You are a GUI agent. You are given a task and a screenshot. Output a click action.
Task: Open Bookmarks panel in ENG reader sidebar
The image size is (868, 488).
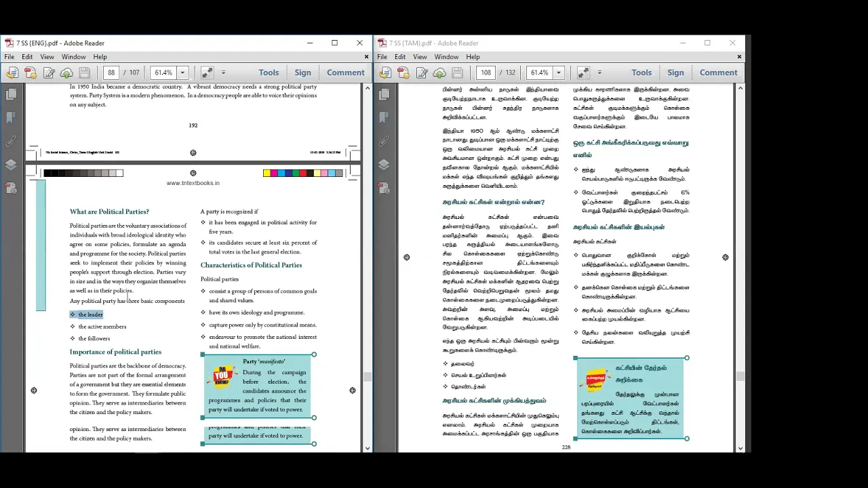[11, 118]
